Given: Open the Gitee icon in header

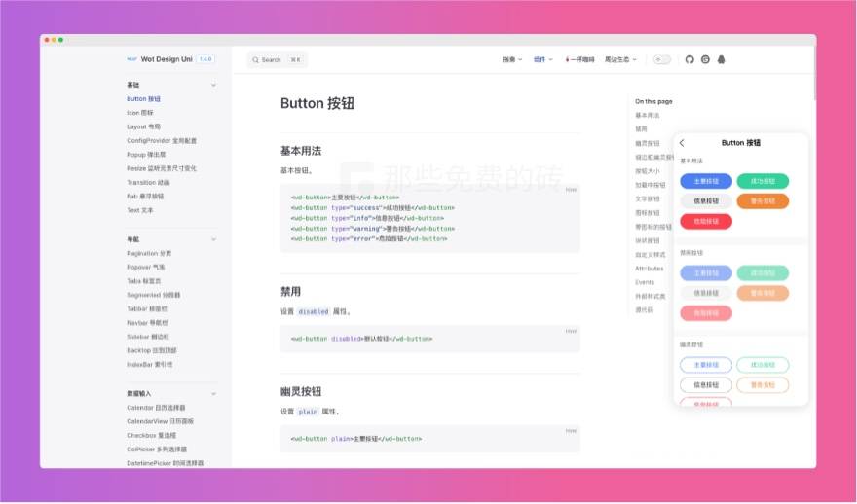Looking at the screenshot, I should [x=705, y=59].
